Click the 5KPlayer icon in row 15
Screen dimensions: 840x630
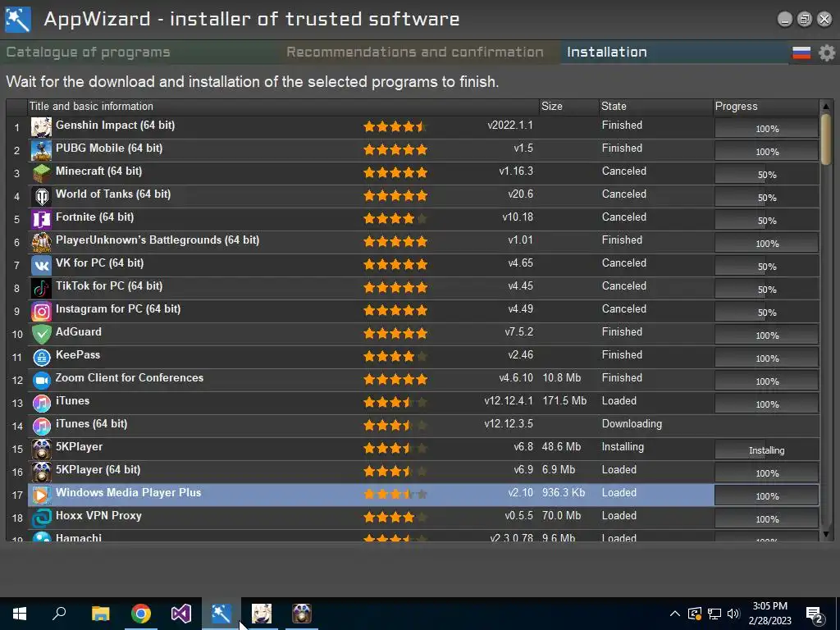pos(41,450)
